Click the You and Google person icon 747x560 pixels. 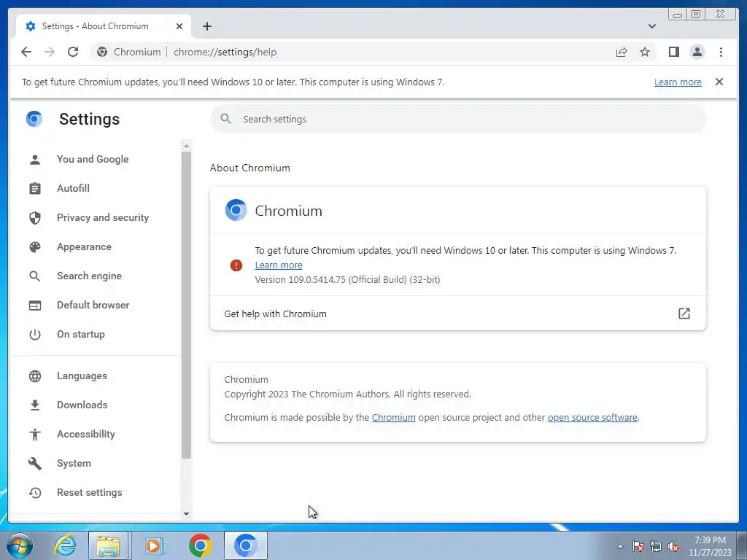(35, 160)
